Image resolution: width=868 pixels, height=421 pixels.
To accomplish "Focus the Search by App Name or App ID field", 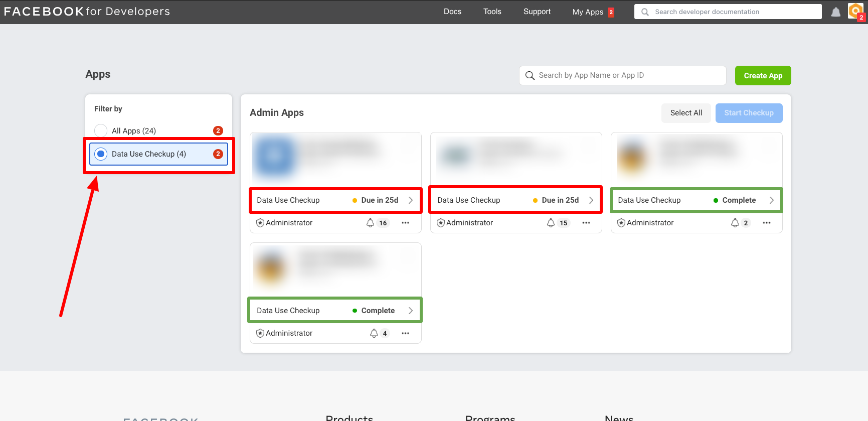I will coord(623,76).
